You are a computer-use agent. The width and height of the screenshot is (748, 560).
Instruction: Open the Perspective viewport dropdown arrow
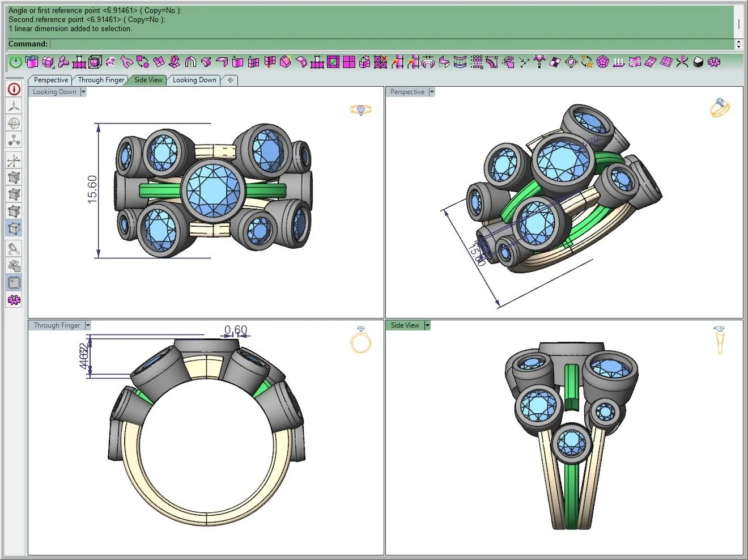(x=432, y=92)
